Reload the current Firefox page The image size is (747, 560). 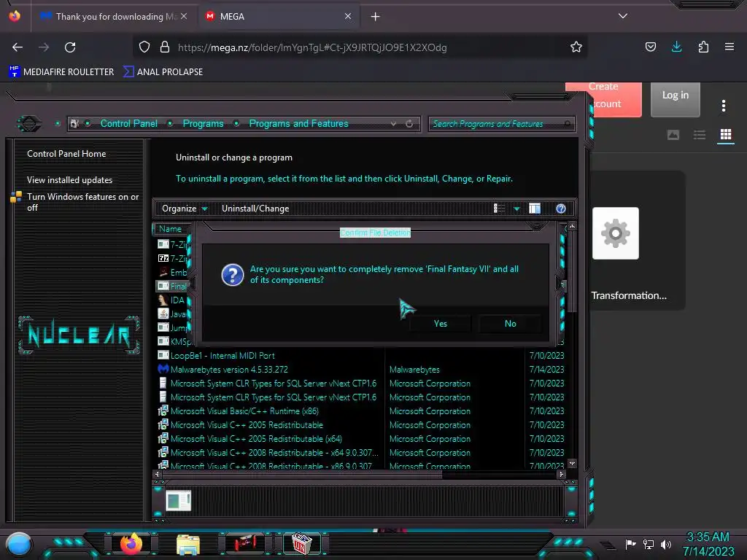click(x=70, y=47)
